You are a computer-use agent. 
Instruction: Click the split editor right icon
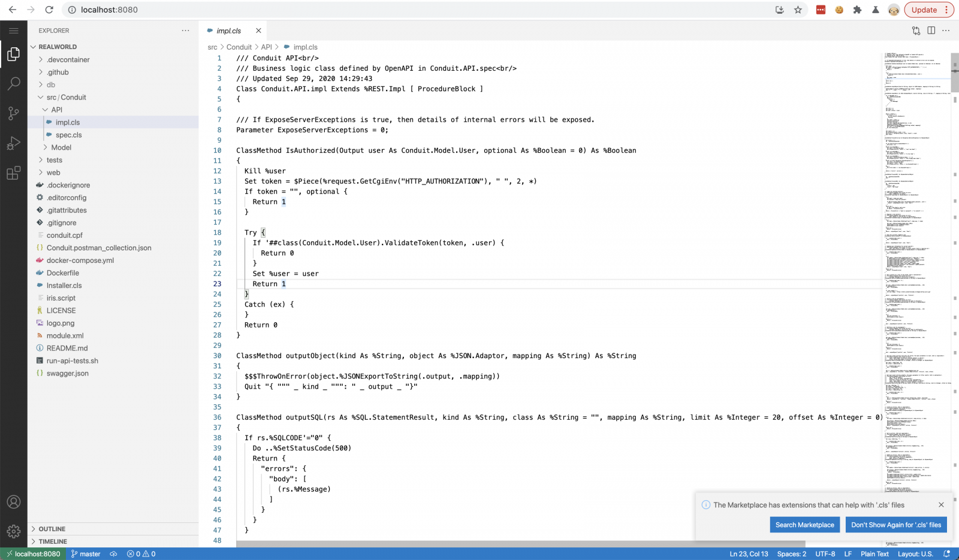(x=931, y=31)
